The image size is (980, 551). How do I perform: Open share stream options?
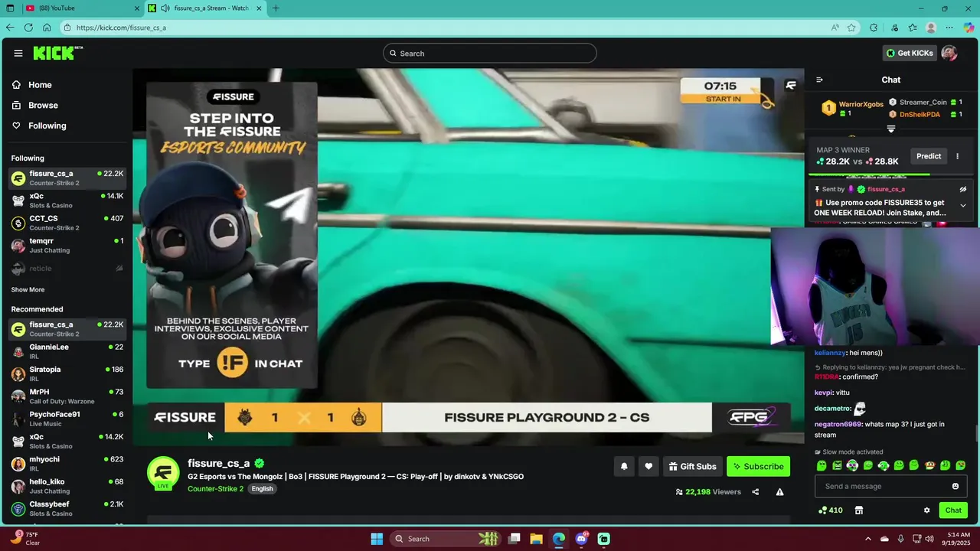point(756,492)
